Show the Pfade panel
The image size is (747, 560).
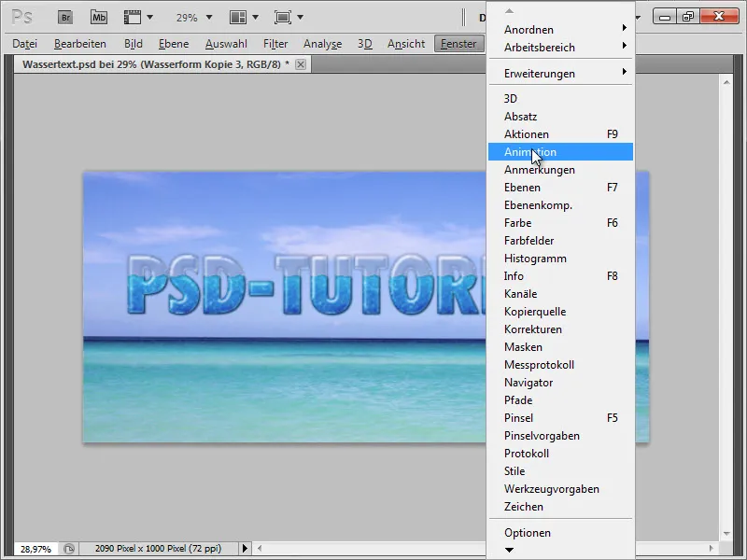[x=561, y=400]
